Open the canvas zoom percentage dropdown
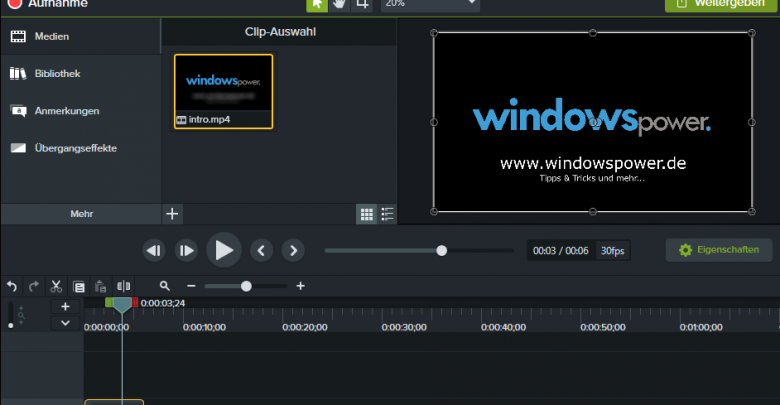Viewport: 780px width, 405px height. point(430,4)
